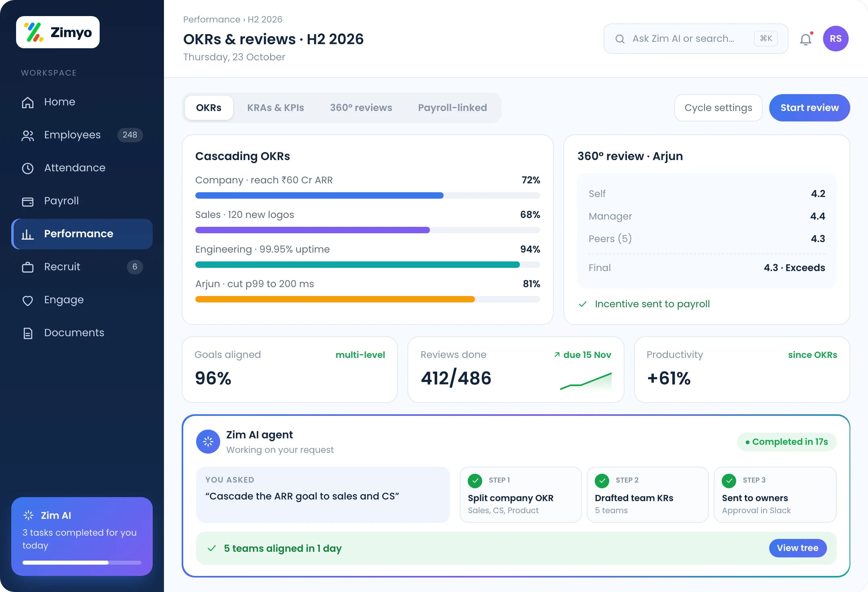Click the Zim AI agent sparkle icon
The width and height of the screenshot is (868, 592).
[208, 442]
